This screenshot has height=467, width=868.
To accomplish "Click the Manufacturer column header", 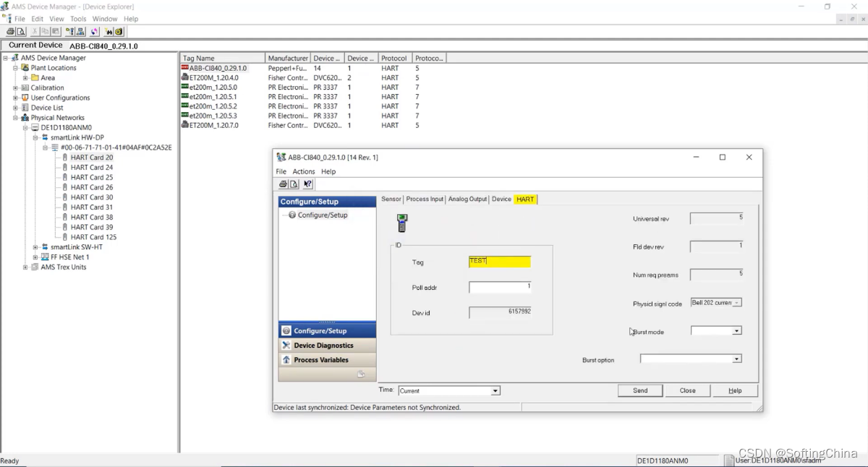I will coord(288,58).
